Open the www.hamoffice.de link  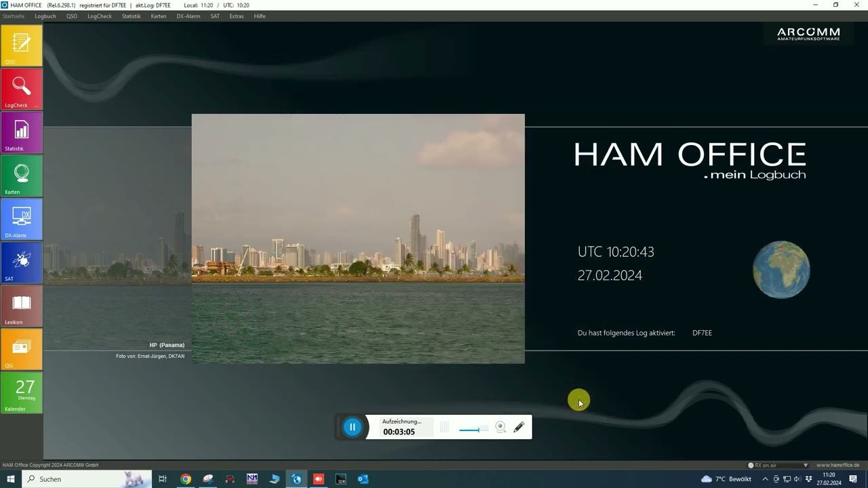pyautogui.click(x=838, y=466)
